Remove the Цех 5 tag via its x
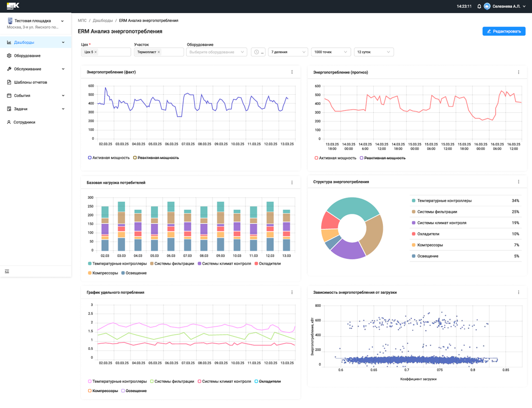This screenshot has height=408, width=532. pos(96,52)
